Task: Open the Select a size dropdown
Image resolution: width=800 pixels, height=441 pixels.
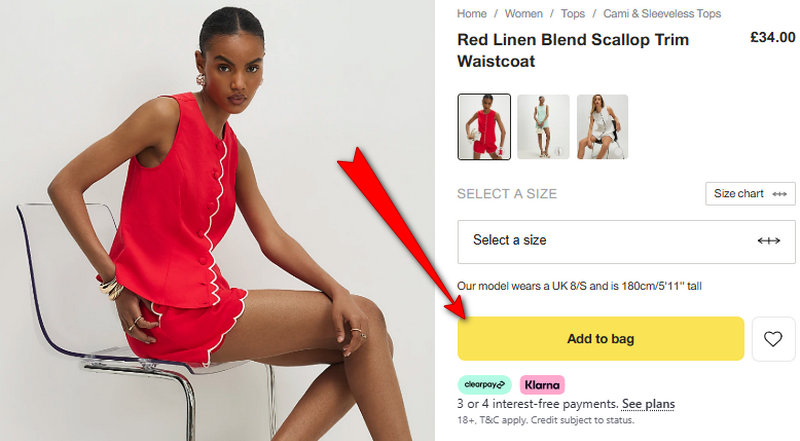Action: click(626, 242)
